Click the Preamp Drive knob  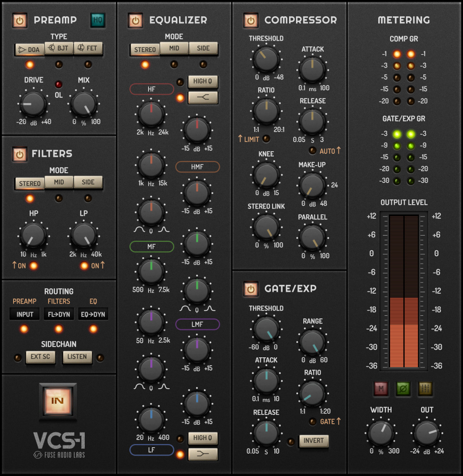tap(33, 103)
